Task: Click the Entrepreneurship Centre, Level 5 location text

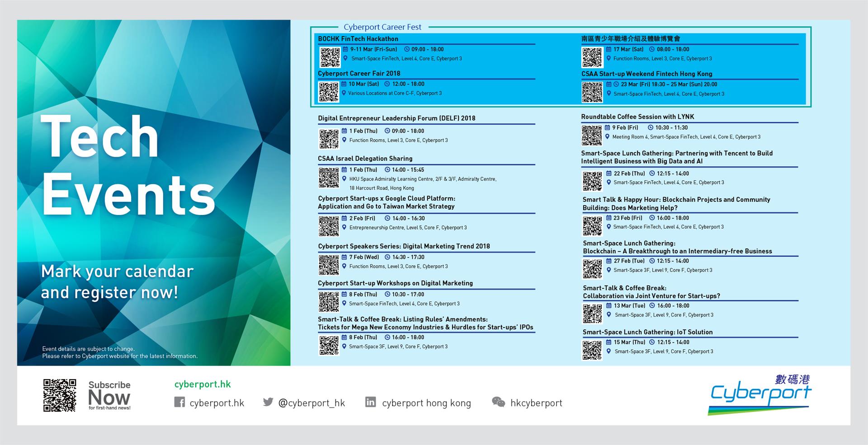Action: pos(408,228)
